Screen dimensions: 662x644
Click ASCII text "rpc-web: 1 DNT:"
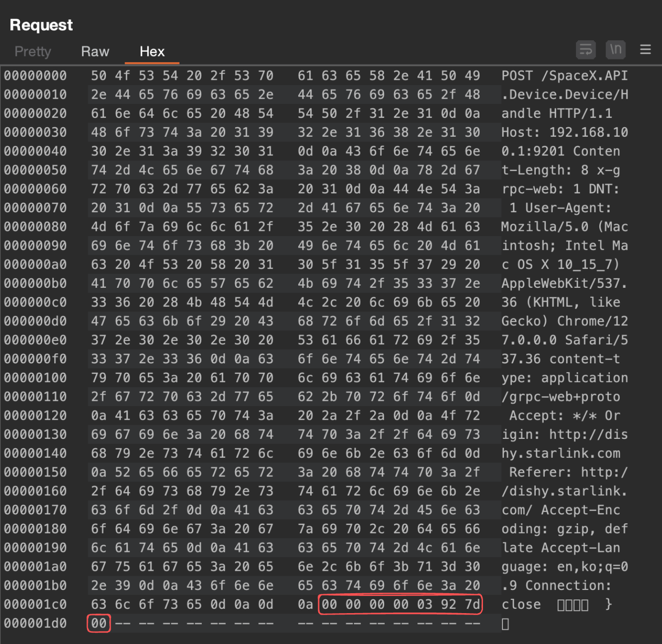click(x=561, y=189)
